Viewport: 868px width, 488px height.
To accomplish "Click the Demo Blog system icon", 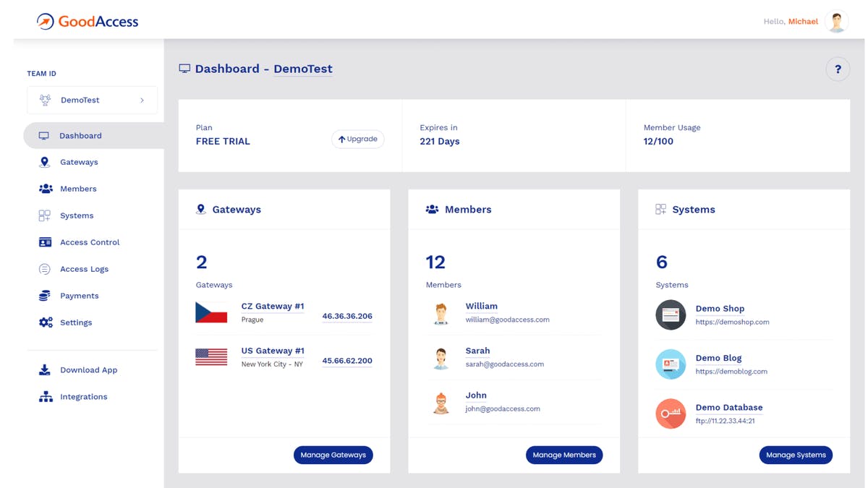I will [x=671, y=364].
